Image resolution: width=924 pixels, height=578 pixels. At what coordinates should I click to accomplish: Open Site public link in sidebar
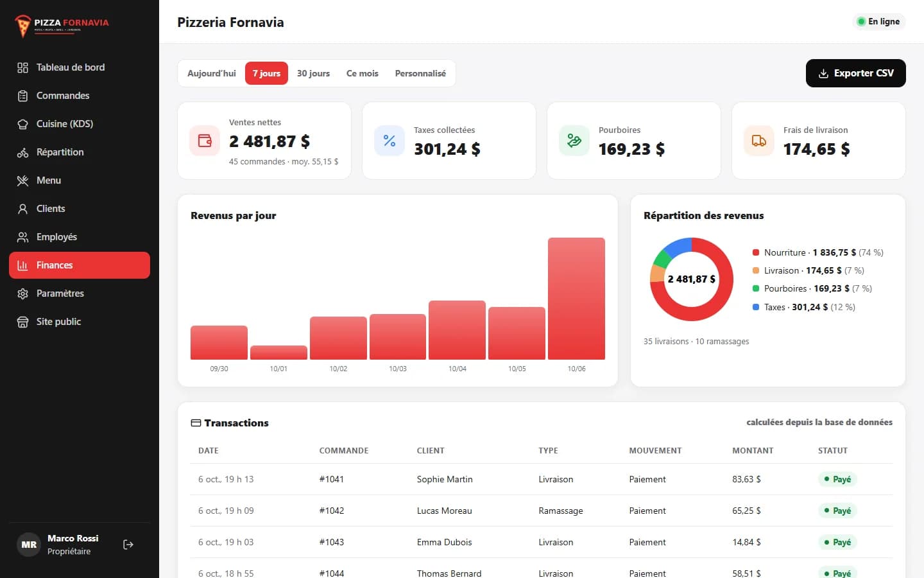point(80,322)
